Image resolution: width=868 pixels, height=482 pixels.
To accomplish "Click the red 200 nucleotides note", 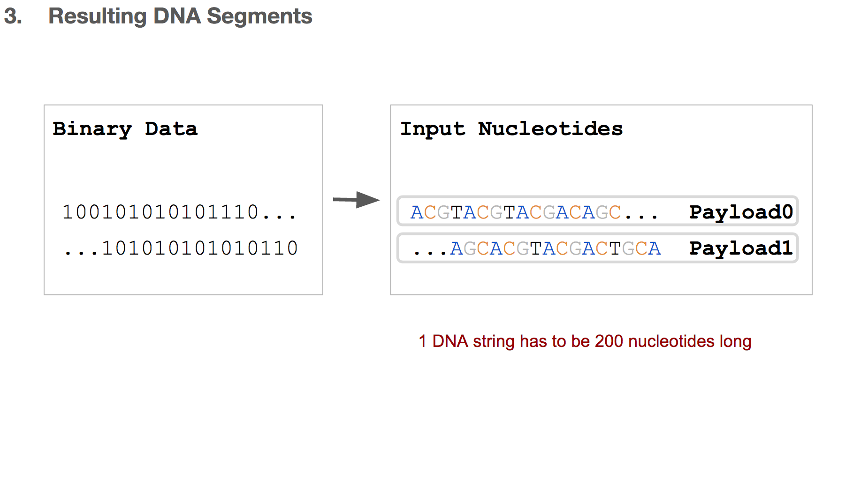I will pyautogui.click(x=585, y=341).
